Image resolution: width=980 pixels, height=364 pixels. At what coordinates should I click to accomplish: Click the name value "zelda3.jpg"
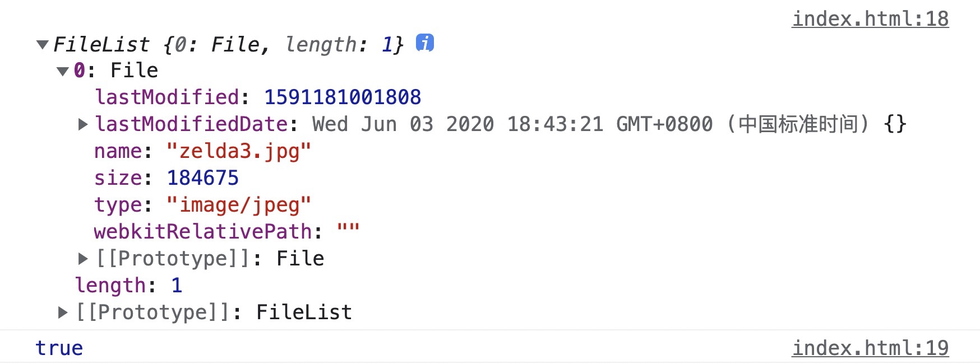point(239,151)
